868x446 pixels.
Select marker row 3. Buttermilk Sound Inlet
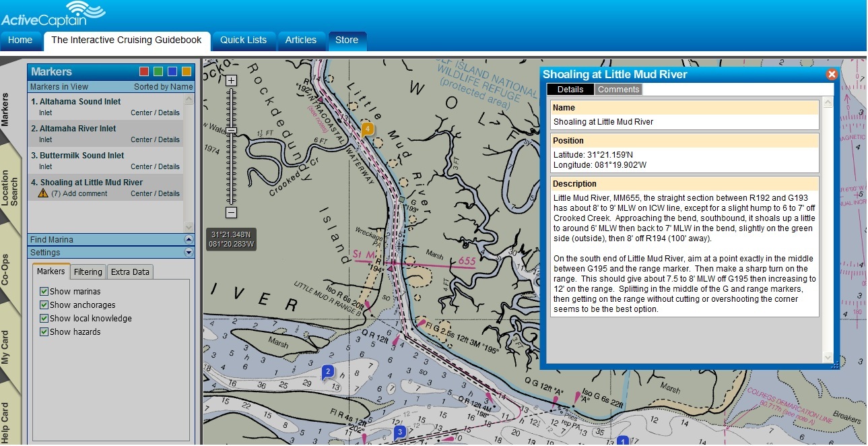click(x=106, y=160)
